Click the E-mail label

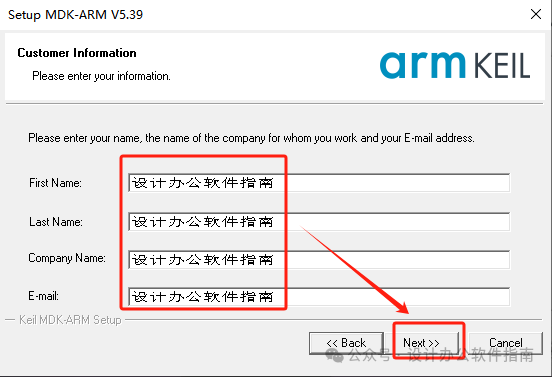pos(43,296)
